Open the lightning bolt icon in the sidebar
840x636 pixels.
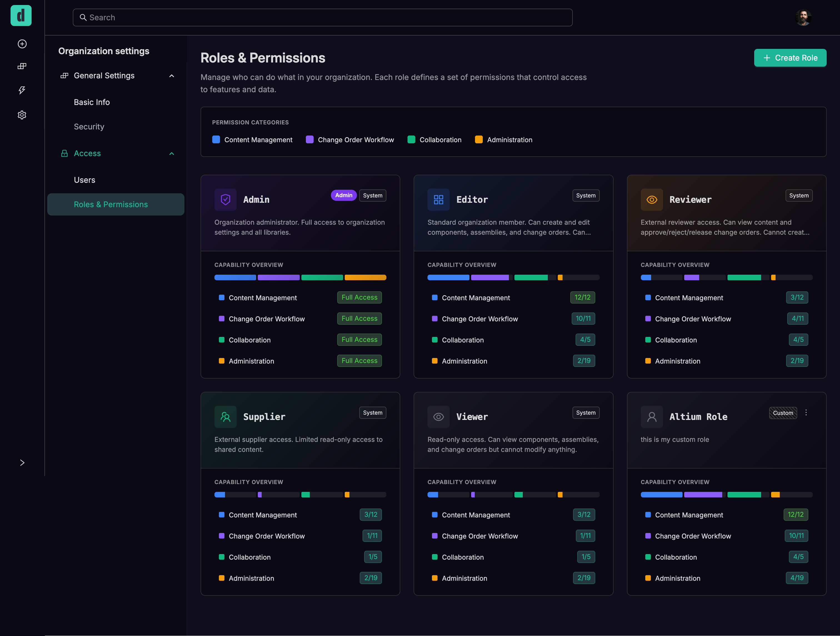point(22,90)
